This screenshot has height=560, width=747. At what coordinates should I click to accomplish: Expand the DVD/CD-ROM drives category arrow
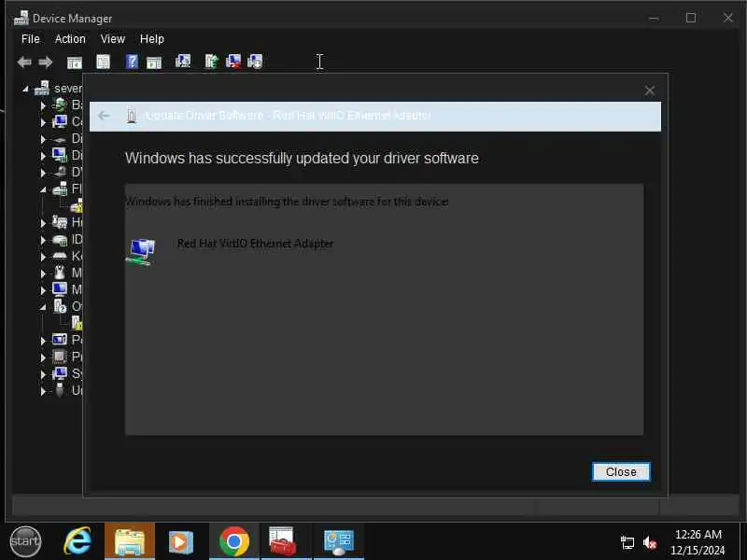43,173
